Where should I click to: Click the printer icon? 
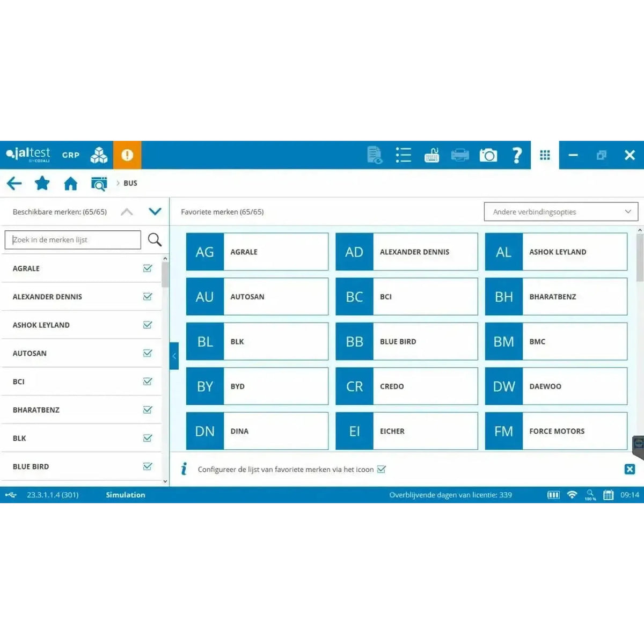(460, 155)
